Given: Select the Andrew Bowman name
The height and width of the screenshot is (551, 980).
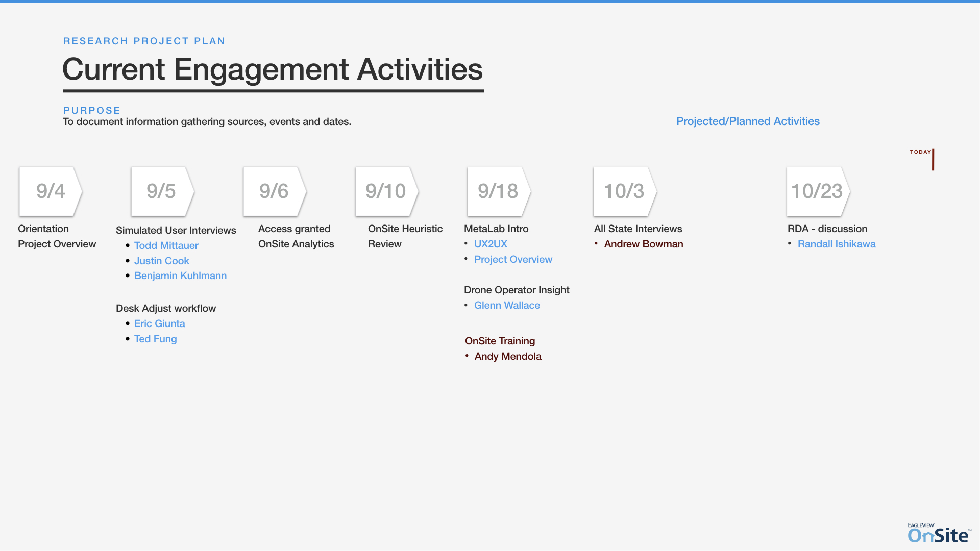Looking at the screenshot, I should 643,244.
